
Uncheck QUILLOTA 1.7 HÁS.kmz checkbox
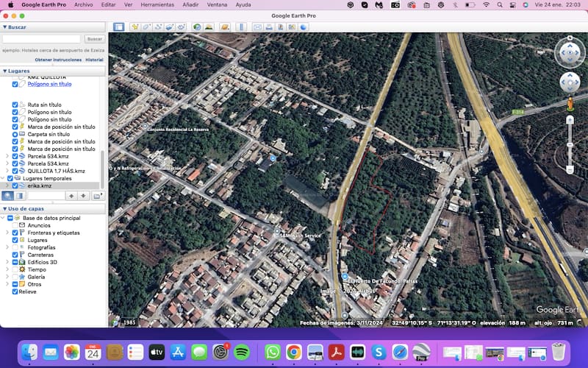click(x=15, y=171)
